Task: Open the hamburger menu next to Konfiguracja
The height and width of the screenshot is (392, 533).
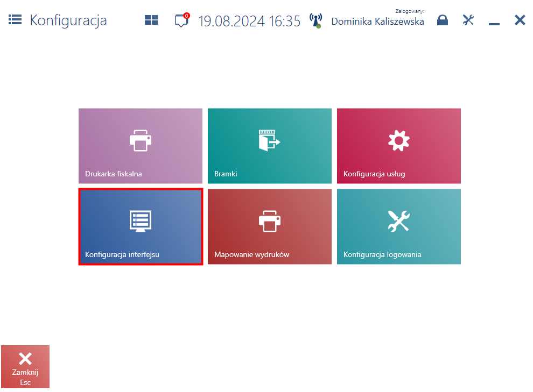Action: pyautogui.click(x=15, y=20)
